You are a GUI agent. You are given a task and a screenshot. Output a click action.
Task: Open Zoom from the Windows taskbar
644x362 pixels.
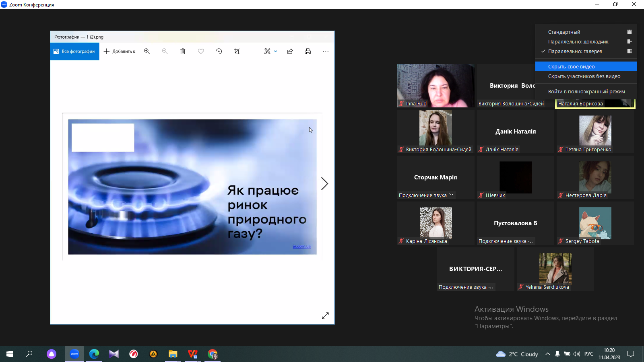coord(74,354)
